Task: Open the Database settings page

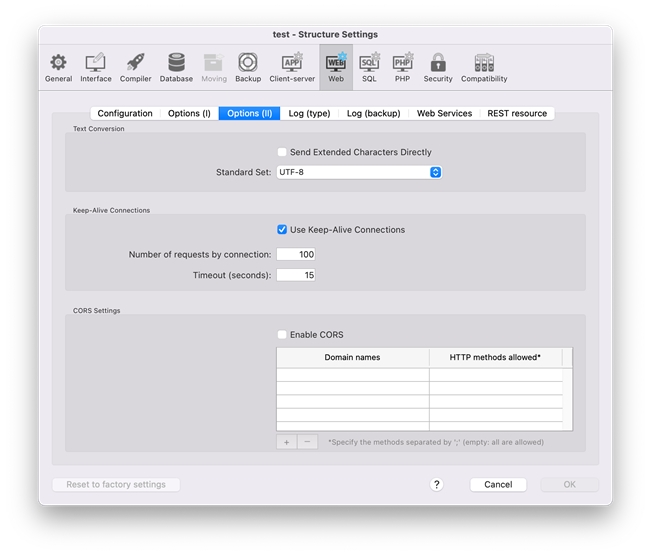Action: [176, 66]
